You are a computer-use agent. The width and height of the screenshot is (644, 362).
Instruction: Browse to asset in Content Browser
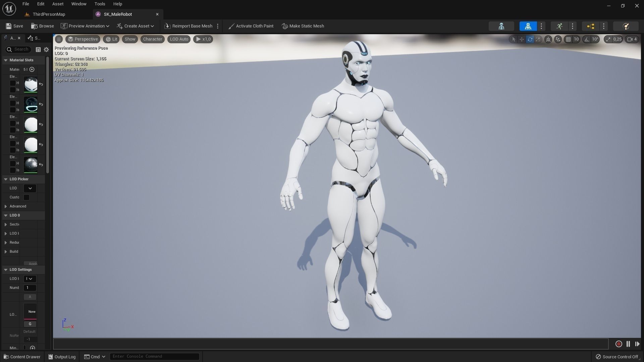pyautogui.click(x=43, y=26)
